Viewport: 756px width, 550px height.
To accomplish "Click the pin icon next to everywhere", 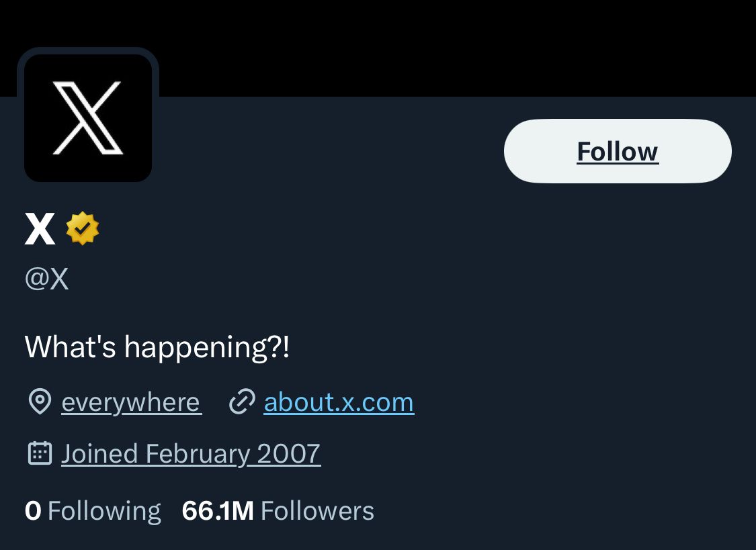I will pyautogui.click(x=40, y=402).
